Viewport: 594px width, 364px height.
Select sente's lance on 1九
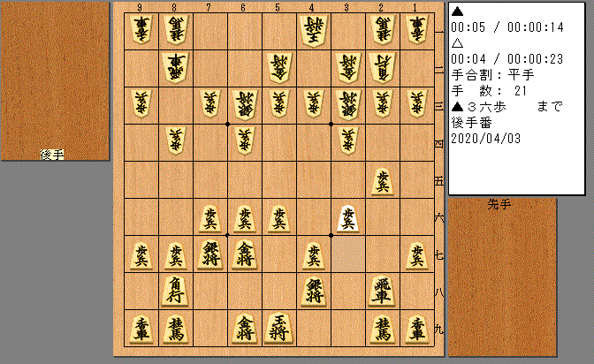click(x=417, y=330)
